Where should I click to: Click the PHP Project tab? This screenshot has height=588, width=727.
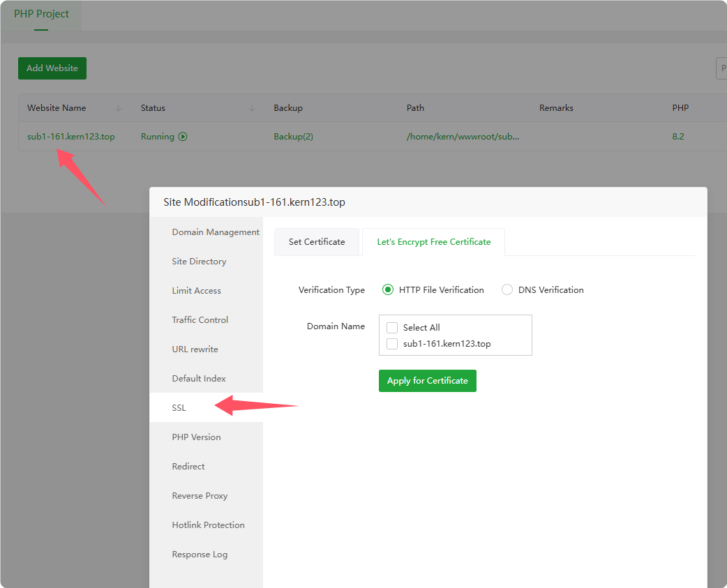click(x=41, y=14)
